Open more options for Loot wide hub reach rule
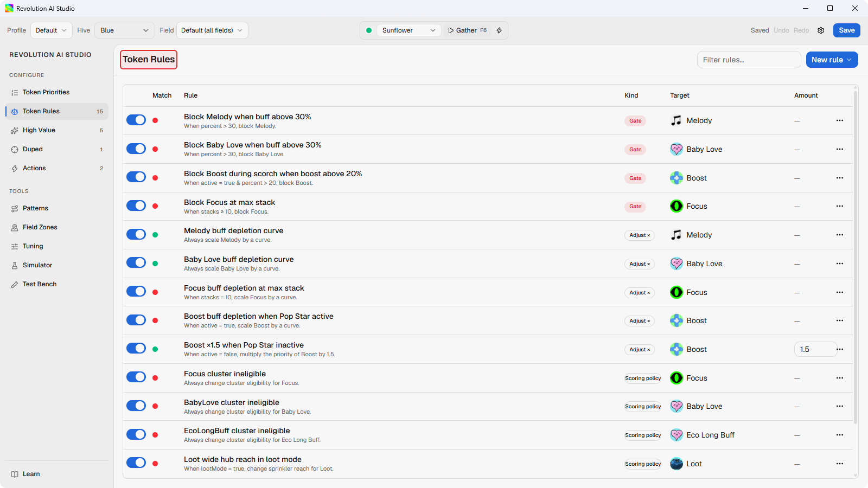868x488 pixels. click(840, 464)
